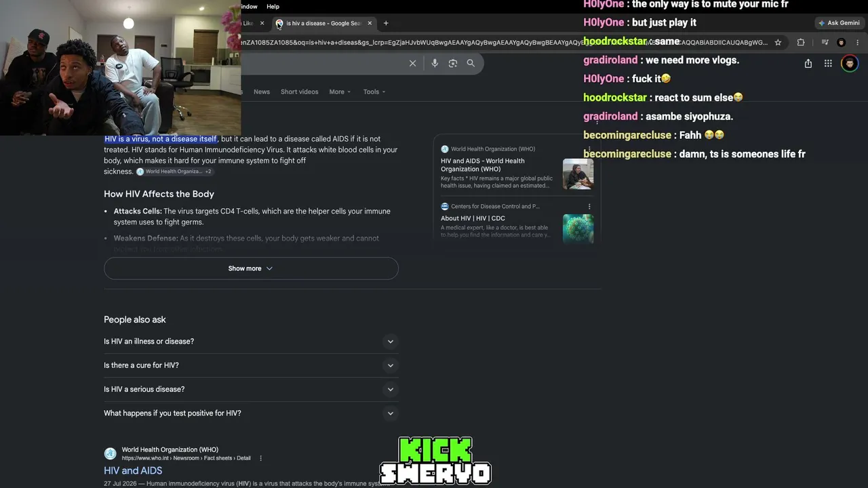This screenshot has width=868, height=488.
Task: Click the World Health Organiza... source chip
Action: pos(174,171)
